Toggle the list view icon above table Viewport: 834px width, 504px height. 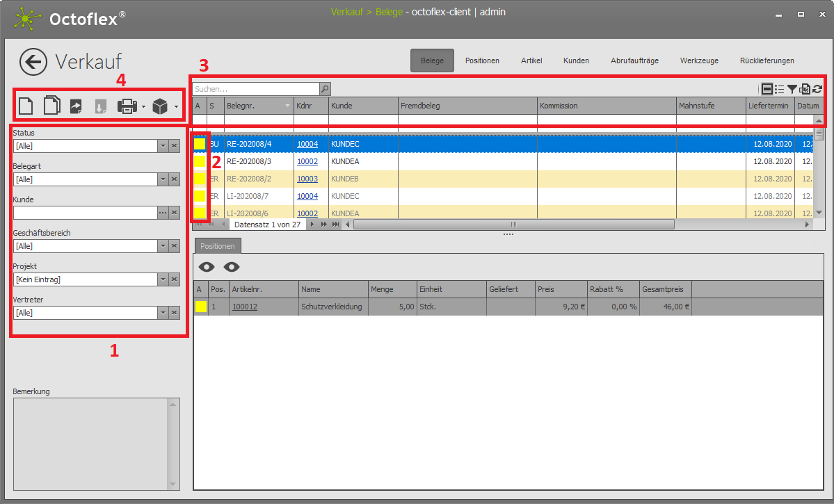click(780, 89)
